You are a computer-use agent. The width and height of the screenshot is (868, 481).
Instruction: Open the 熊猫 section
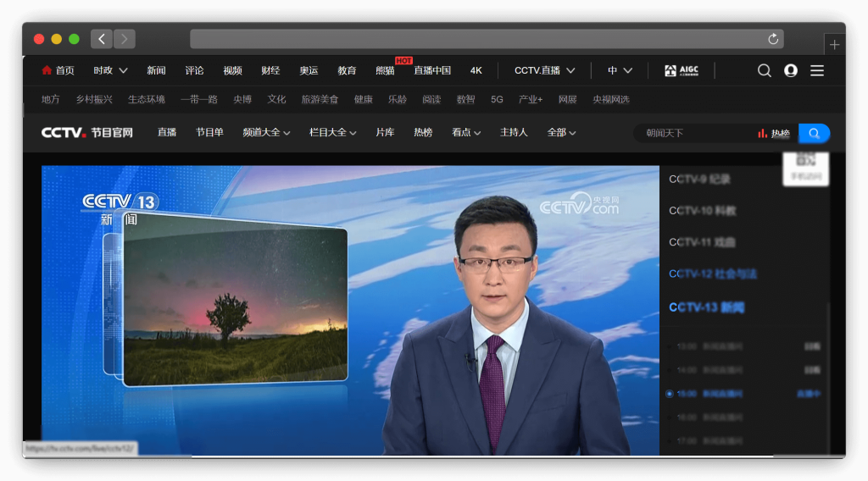385,70
